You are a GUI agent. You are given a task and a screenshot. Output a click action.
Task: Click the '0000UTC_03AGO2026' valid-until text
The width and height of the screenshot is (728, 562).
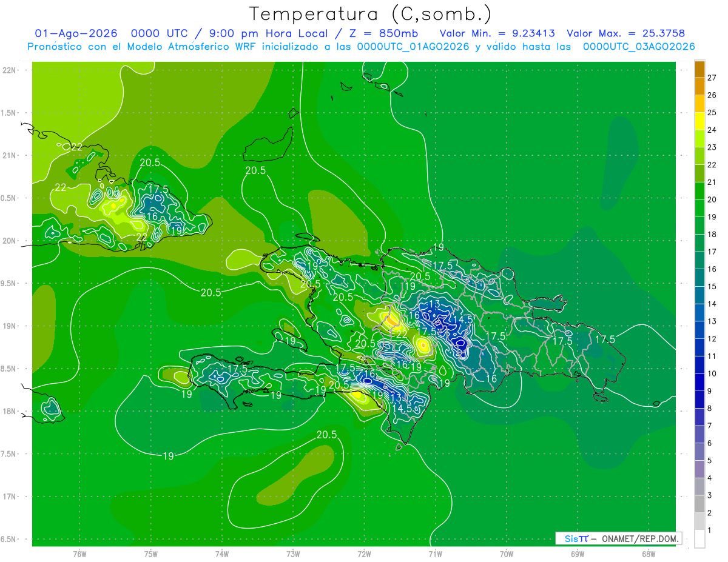tap(639, 47)
